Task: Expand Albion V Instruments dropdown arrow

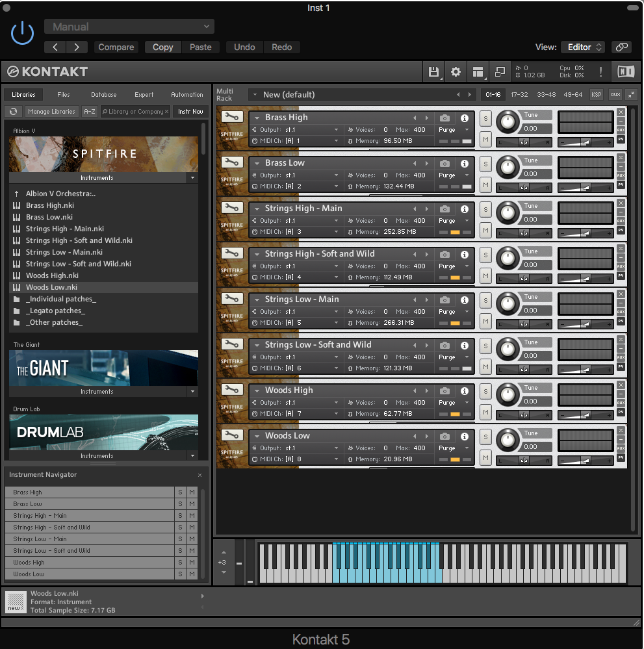Action: click(192, 178)
